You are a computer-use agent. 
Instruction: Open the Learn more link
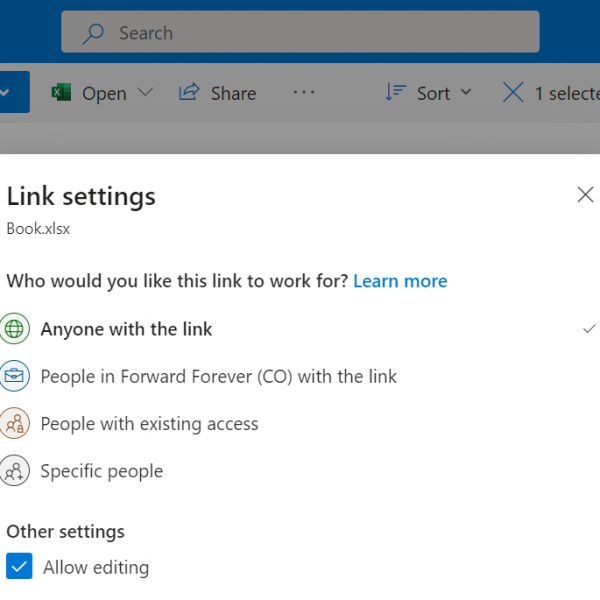click(400, 281)
